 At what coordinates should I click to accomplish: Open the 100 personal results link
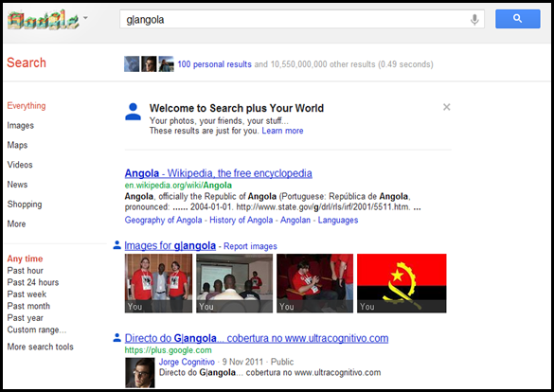(214, 64)
